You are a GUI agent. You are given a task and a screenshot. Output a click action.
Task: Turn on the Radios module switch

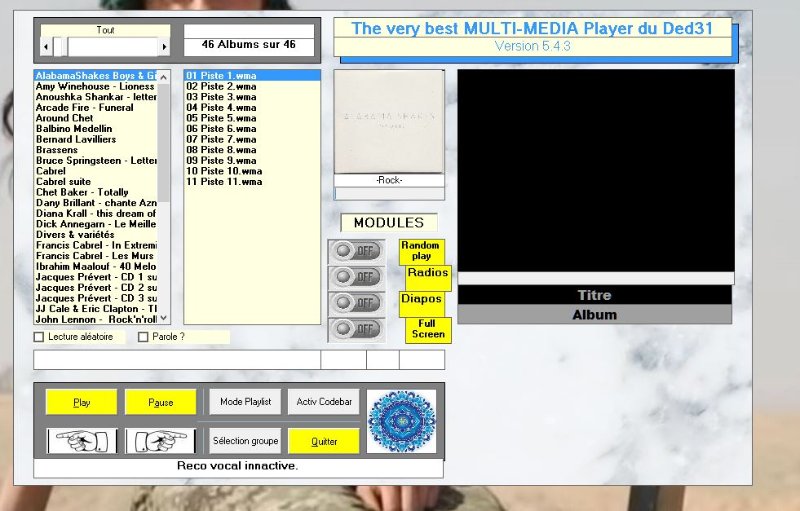[x=355, y=277]
